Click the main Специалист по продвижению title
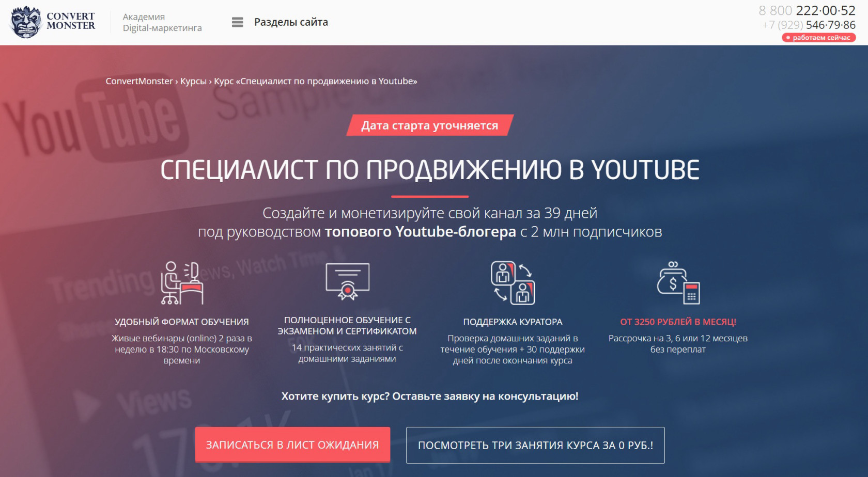This screenshot has height=477, width=868. pyautogui.click(x=430, y=170)
